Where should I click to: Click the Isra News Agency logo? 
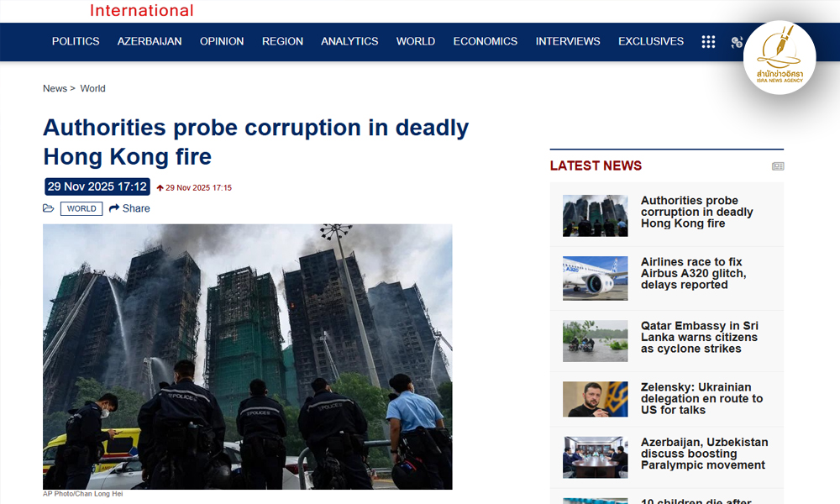click(x=780, y=57)
